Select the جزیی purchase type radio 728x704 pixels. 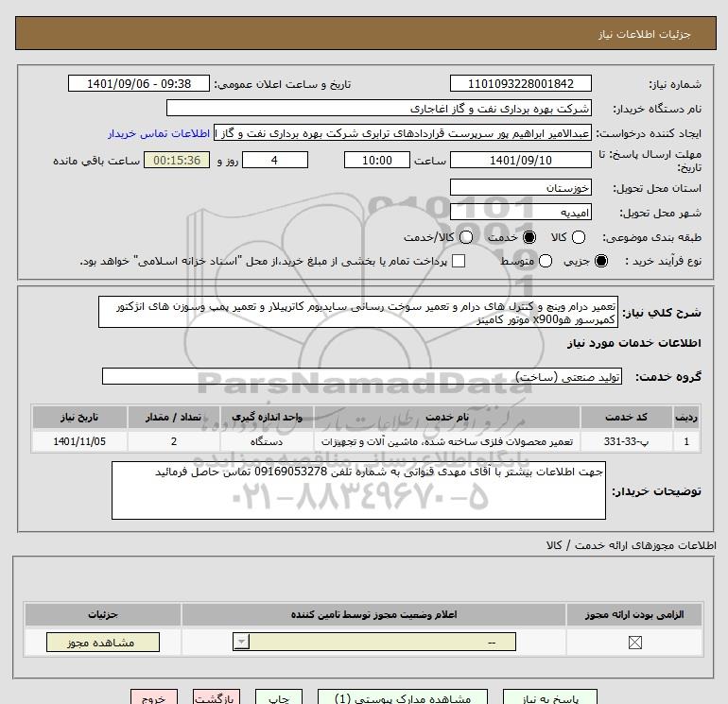[600, 261]
